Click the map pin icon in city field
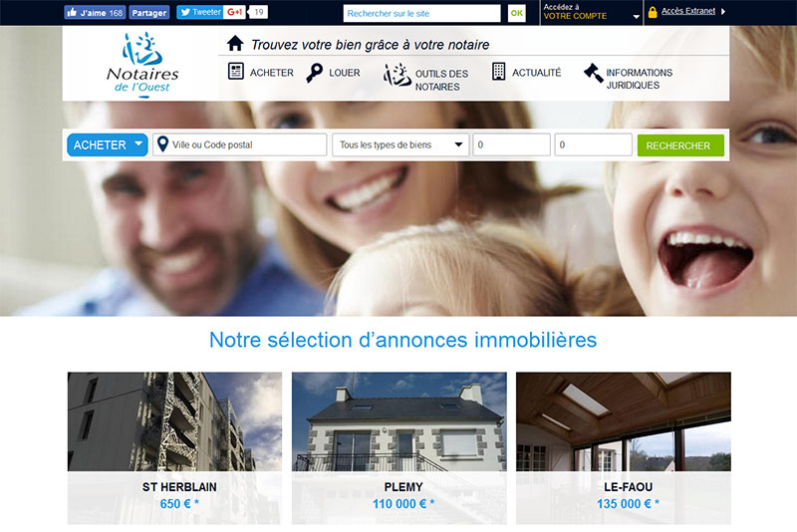 (162, 144)
